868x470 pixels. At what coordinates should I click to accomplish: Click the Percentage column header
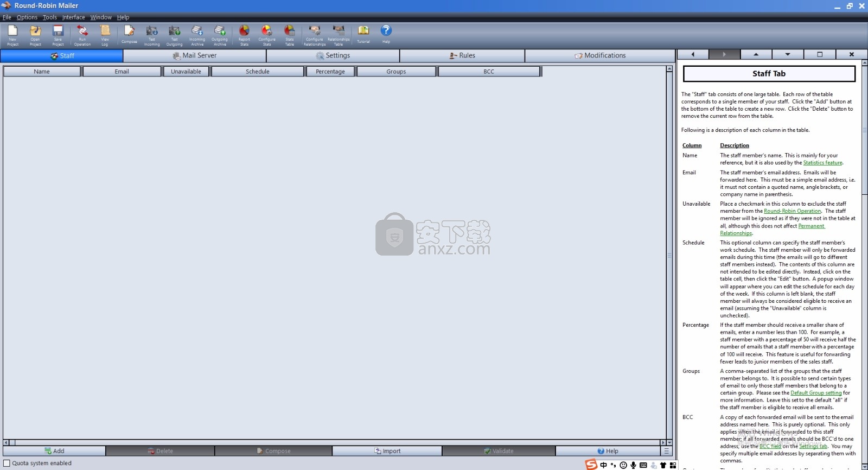[x=330, y=72]
